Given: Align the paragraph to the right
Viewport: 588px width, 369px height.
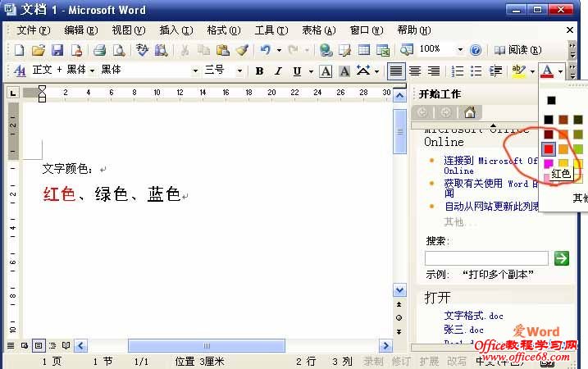Looking at the screenshot, I should 434,71.
